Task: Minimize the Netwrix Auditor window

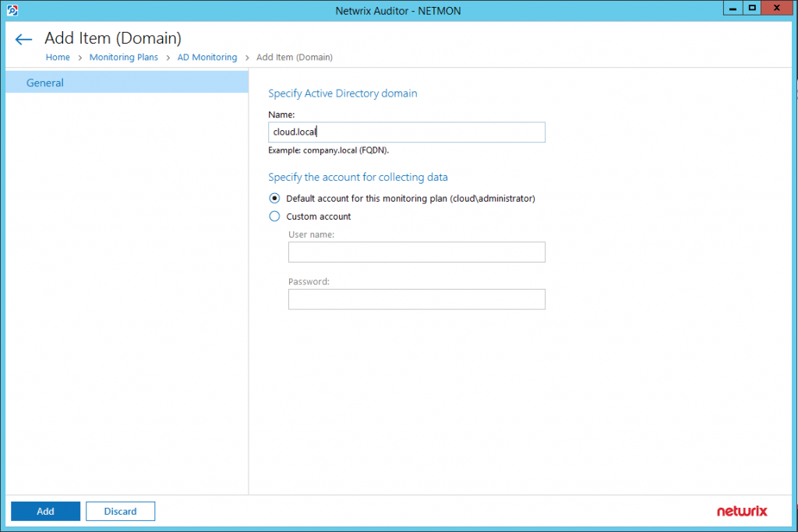Action: tap(733, 8)
